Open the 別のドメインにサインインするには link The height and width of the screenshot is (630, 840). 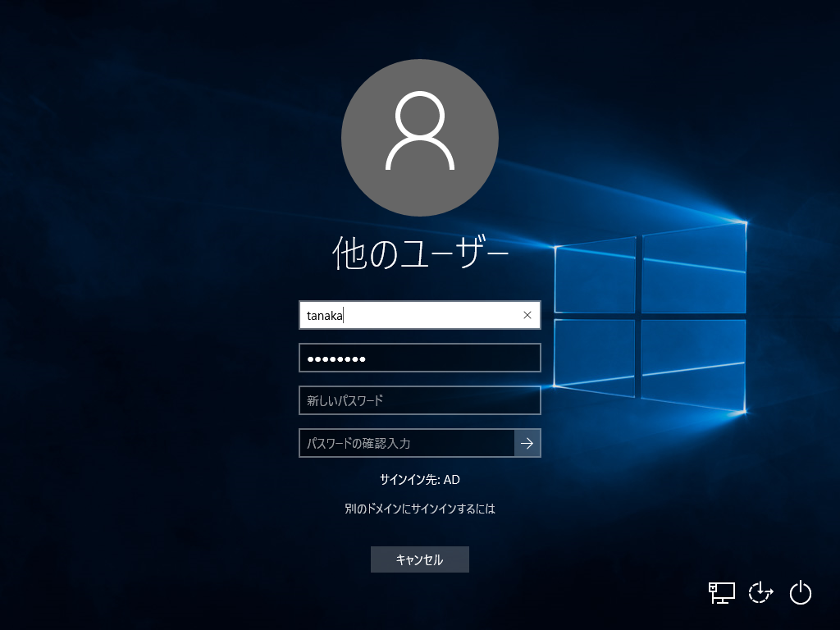pos(419,509)
